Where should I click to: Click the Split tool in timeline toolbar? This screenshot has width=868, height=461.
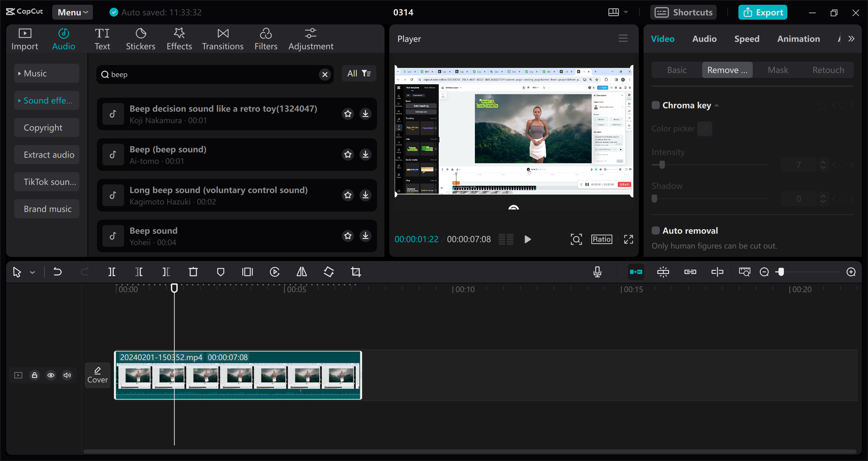pyautogui.click(x=112, y=272)
